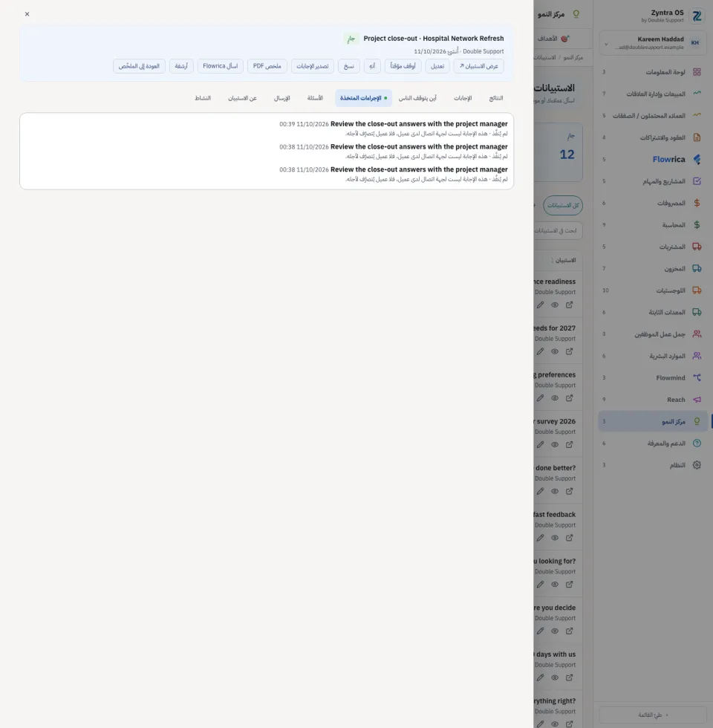Click العقود والاشتراكات document icon
Viewport: 713px width, 728px height.
(x=697, y=137)
